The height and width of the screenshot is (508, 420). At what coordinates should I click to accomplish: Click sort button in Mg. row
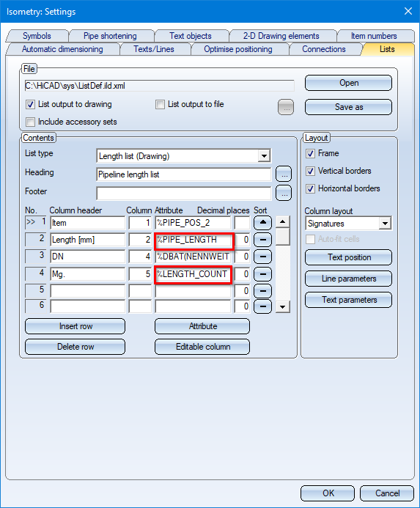pos(262,274)
